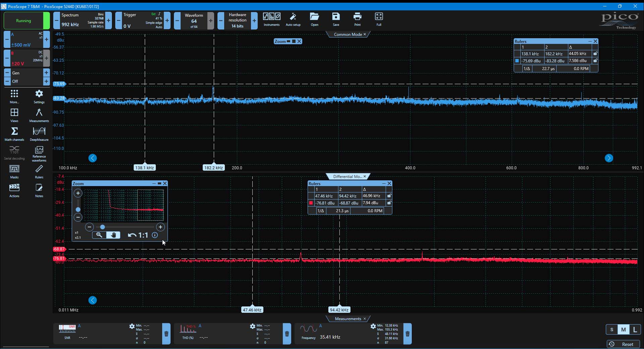Viewport: 644px width, 349px height.
Task: Open Hardware resolution 14 bits options
Action: tap(237, 21)
